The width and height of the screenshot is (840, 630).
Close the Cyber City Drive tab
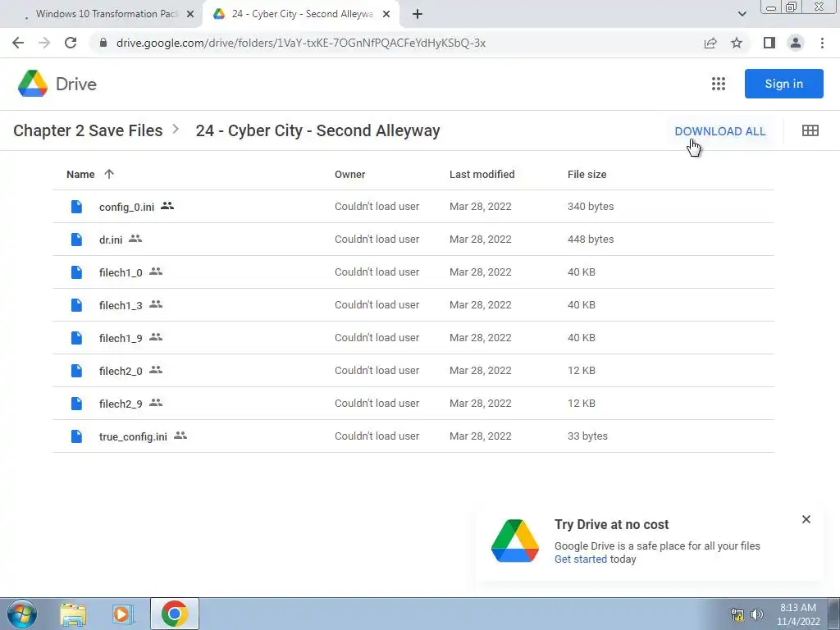click(x=386, y=15)
